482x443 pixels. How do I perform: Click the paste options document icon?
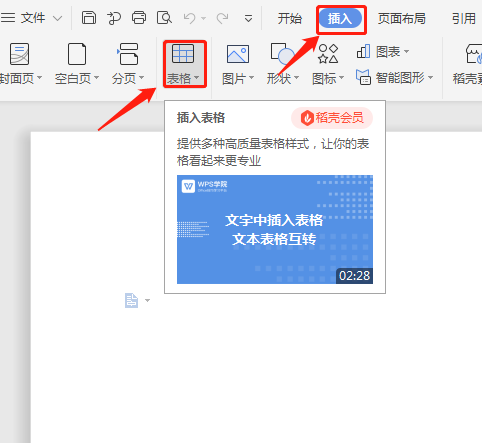(x=131, y=300)
